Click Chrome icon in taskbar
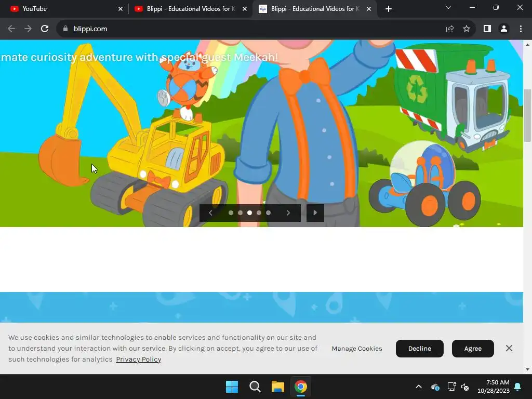The width and height of the screenshot is (532, 399). point(301,387)
